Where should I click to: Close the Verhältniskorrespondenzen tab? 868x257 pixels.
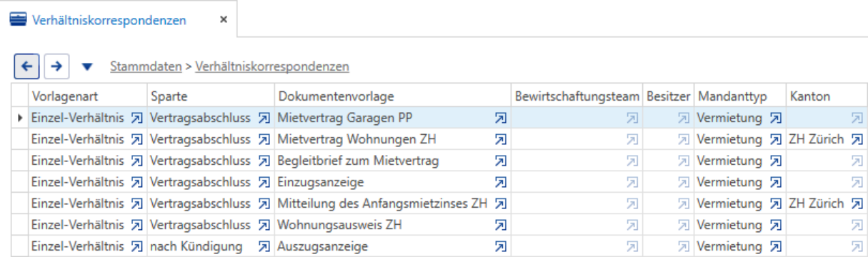pyautogui.click(x=223, y=20)
